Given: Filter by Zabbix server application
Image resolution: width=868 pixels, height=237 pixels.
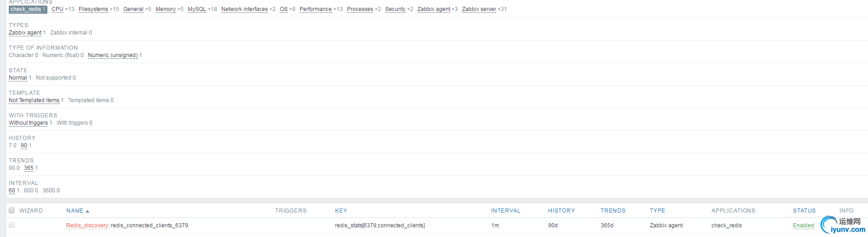Looking at the screenshot, I should point(479,9).
